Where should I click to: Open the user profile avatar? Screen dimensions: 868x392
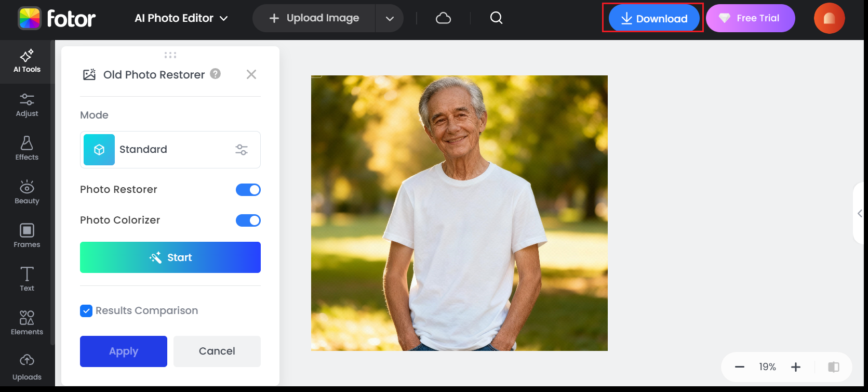tap(829, 18)
